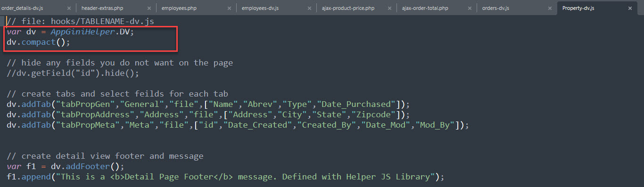Click the commented getField("id").hide() line
Viewport: 644px width, 187px height.
73,74
